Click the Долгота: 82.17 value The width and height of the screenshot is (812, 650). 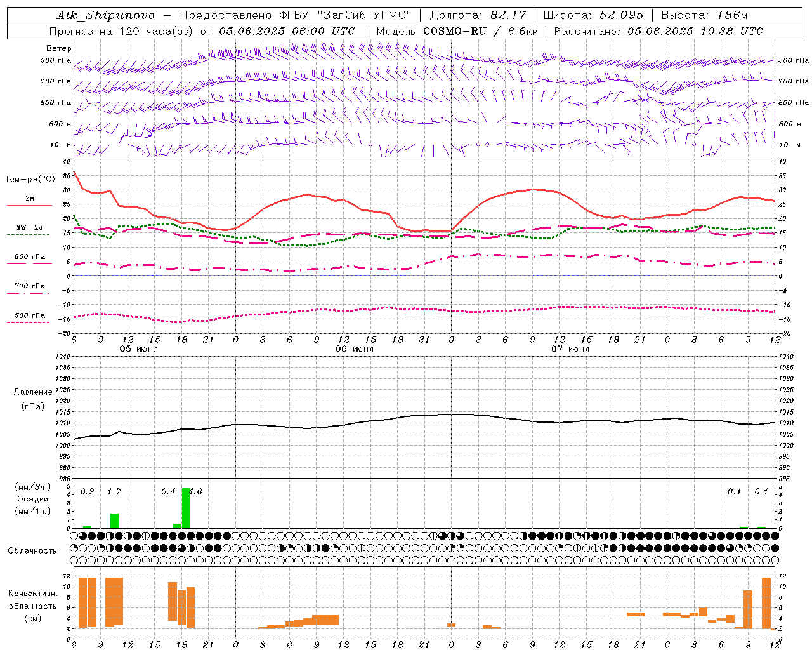pyautogui.click(x=478, y=15)
